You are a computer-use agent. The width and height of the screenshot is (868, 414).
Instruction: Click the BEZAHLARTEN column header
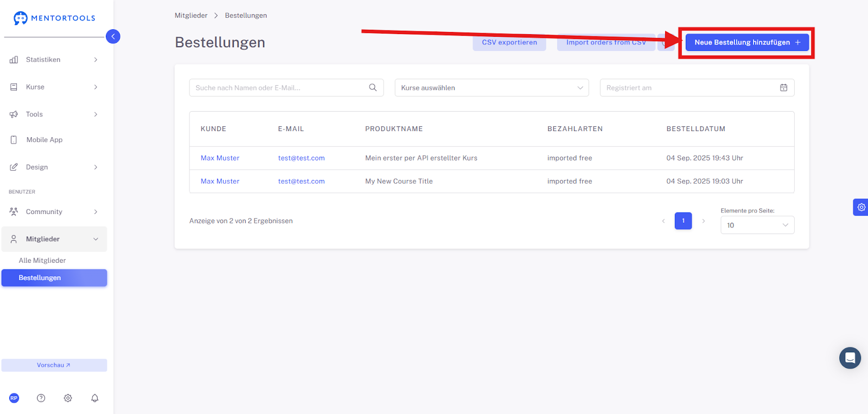(x=575, y=129)
